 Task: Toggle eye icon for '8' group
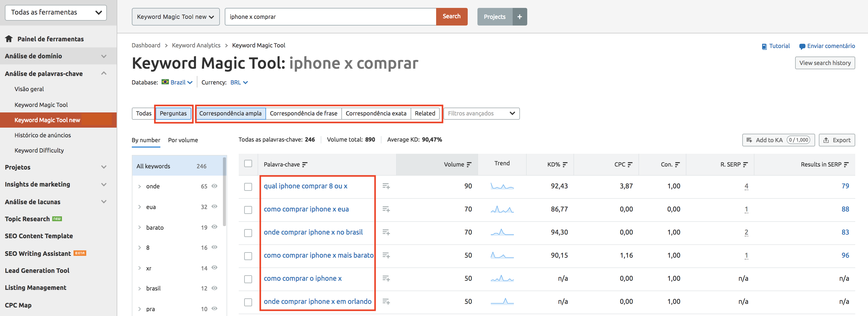pyautogui.click(x=214, y=247)
